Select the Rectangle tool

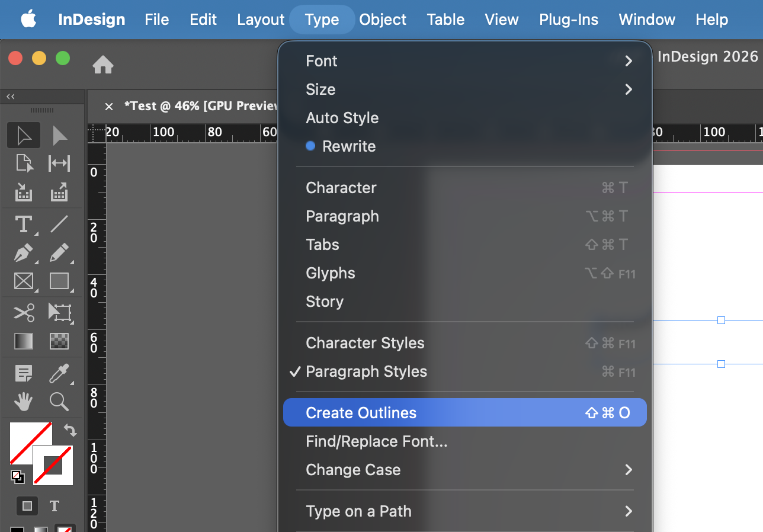click(x=59, y=281)
